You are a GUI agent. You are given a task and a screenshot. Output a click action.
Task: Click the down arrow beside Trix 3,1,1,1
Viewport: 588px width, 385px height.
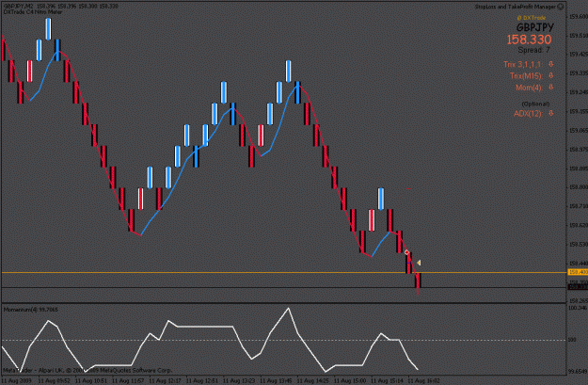(x=551, y=64)
